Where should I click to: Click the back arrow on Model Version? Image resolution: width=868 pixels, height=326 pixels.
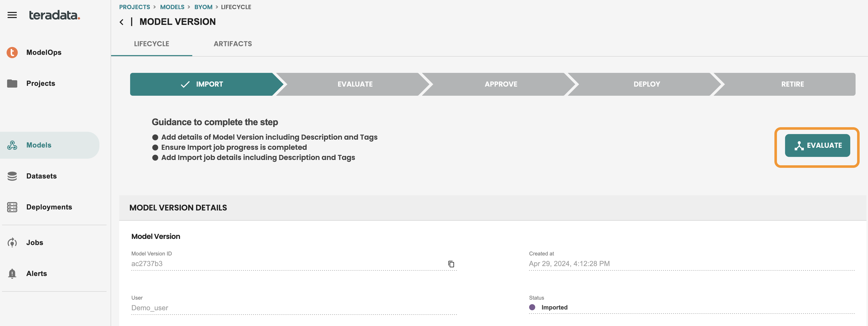[x=121, y=22]
